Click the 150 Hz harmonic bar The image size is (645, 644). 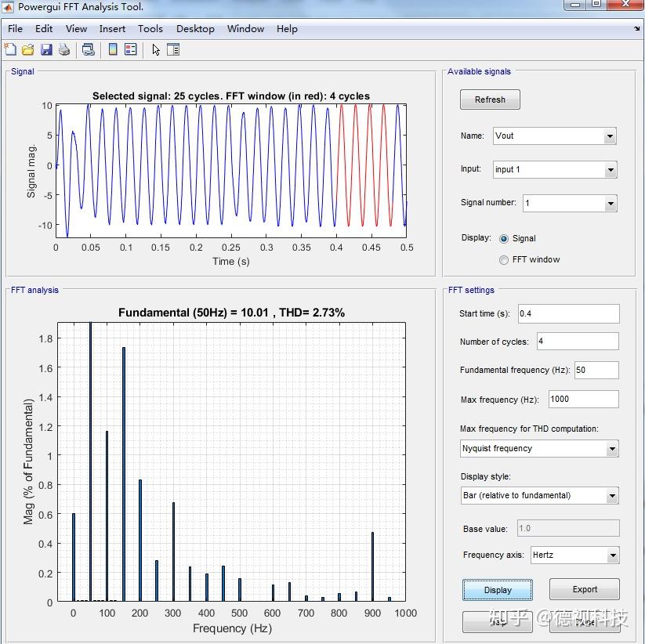click(123, 474)
